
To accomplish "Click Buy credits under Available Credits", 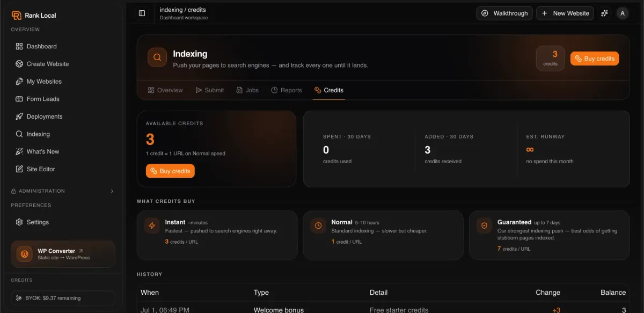I will (170, 171).
